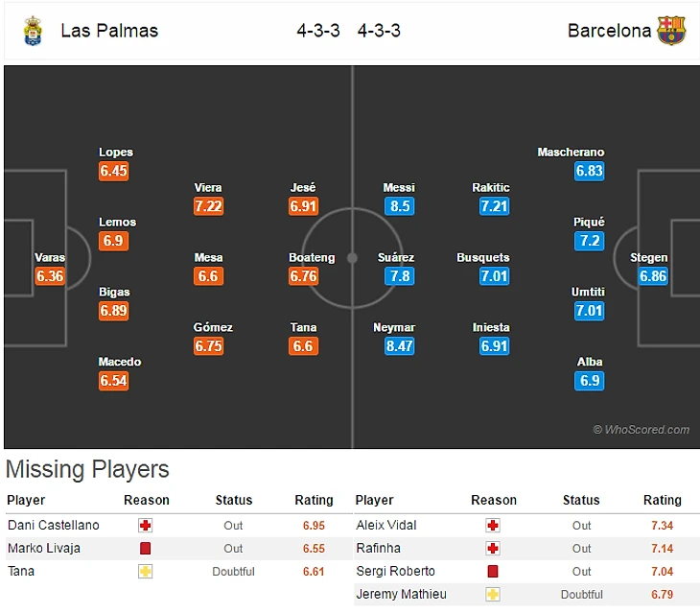Click the Suárez player name on pitch
The width and height of the screenshot is (700, 613).
[x=396, y=258]
